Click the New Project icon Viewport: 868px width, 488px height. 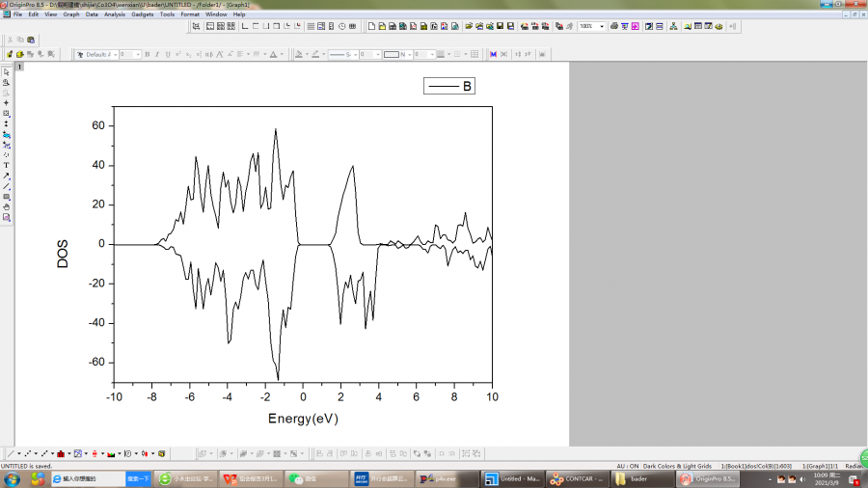coord(372,26)
